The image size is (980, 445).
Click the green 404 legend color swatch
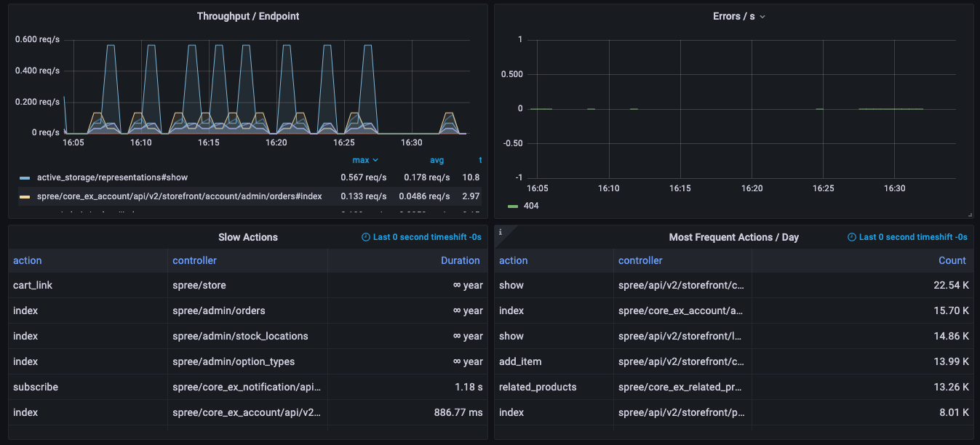point(513,207)
